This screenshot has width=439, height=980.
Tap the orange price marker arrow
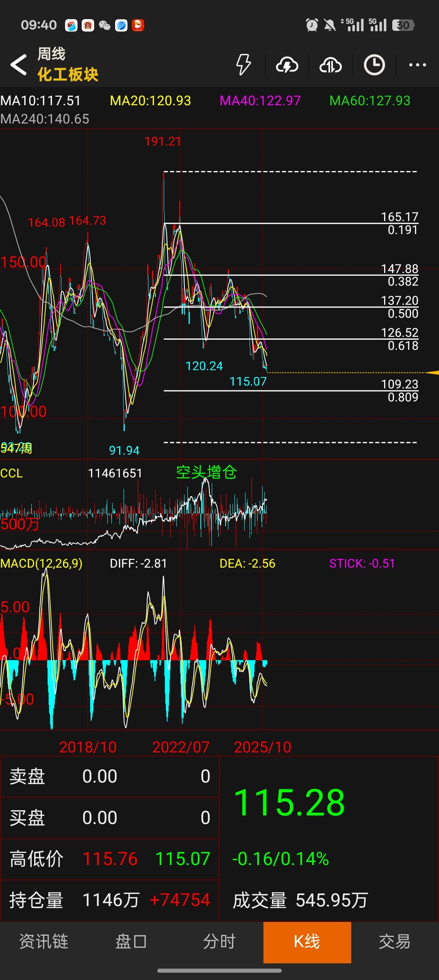click(432, 373)
